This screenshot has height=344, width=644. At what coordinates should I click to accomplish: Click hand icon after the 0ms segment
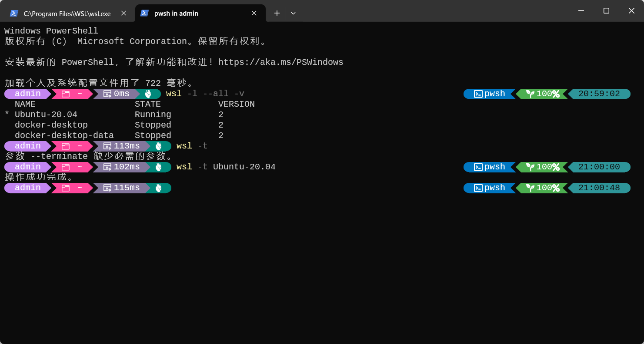click(148, 94)
